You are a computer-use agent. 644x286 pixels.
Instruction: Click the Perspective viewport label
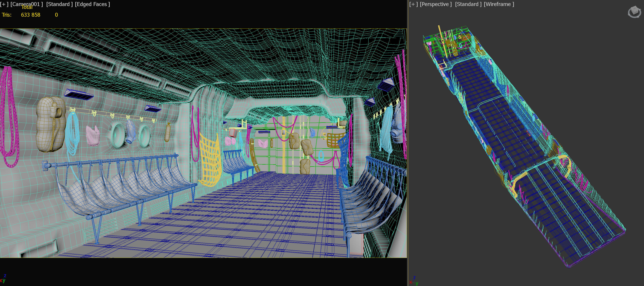[436, 4]
